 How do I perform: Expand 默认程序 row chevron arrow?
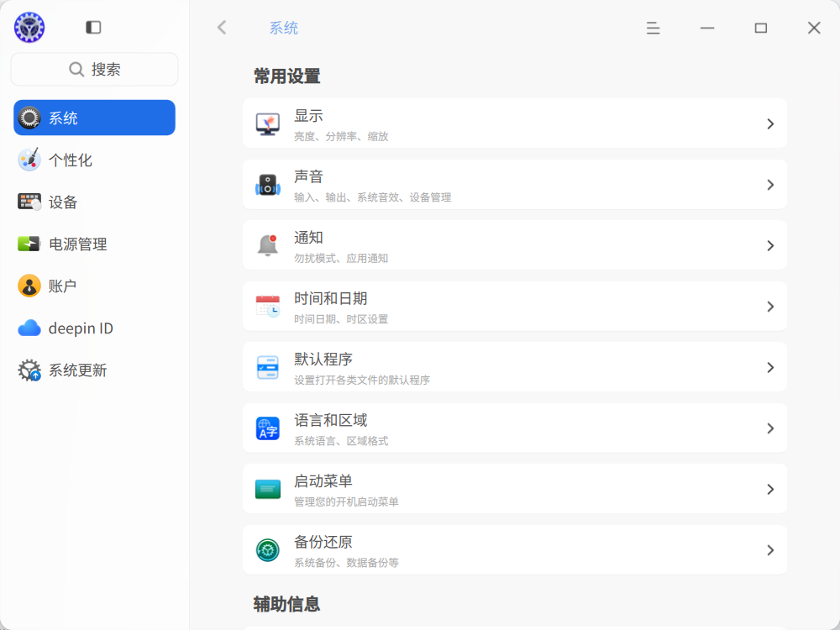click(770, 368)
